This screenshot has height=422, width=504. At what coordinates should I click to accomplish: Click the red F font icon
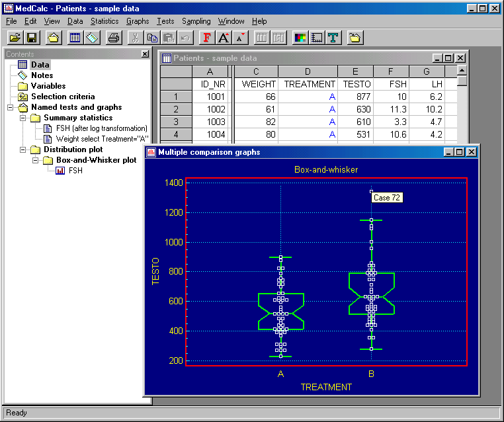[x=207, y=38]
